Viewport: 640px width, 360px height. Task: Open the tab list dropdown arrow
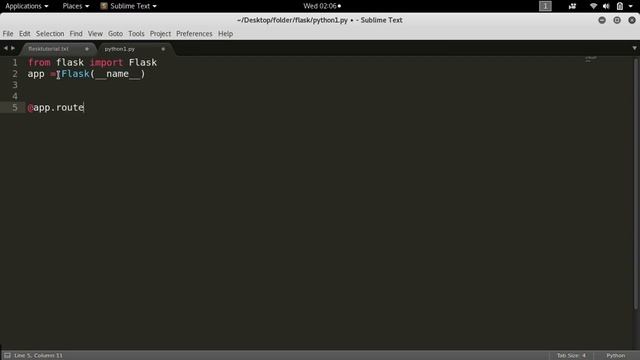tap(634, 48)
